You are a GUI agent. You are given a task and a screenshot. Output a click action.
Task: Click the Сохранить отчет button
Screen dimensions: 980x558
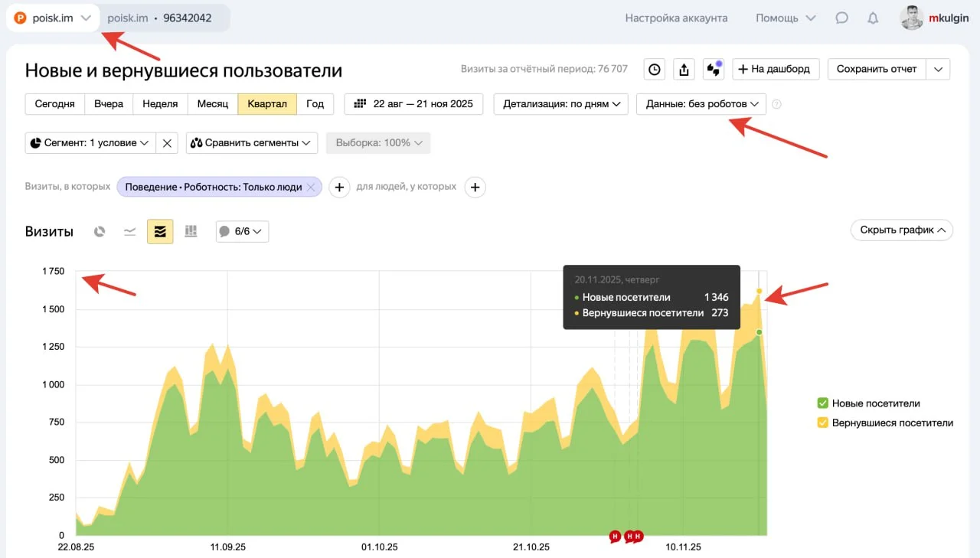876,69
